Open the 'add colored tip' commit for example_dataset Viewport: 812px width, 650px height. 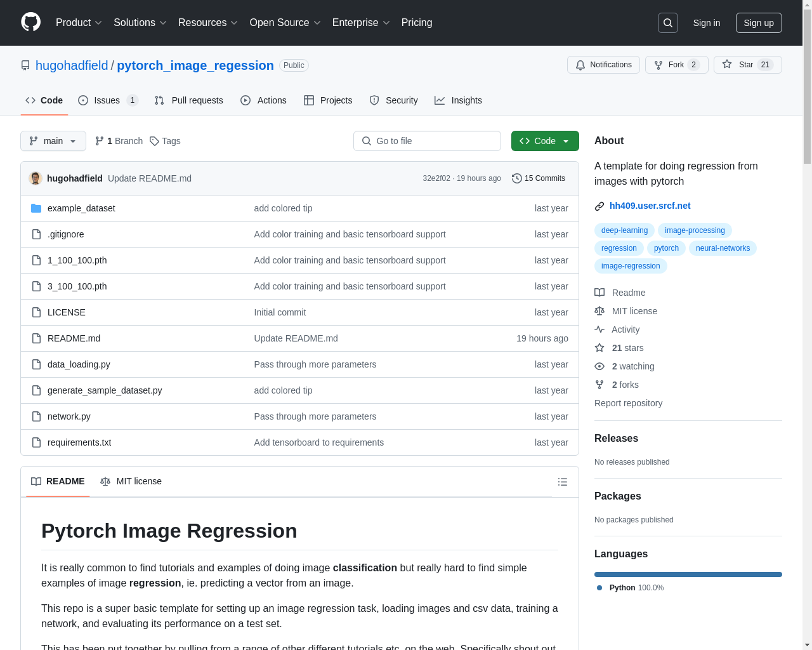[x=283, y=208]
